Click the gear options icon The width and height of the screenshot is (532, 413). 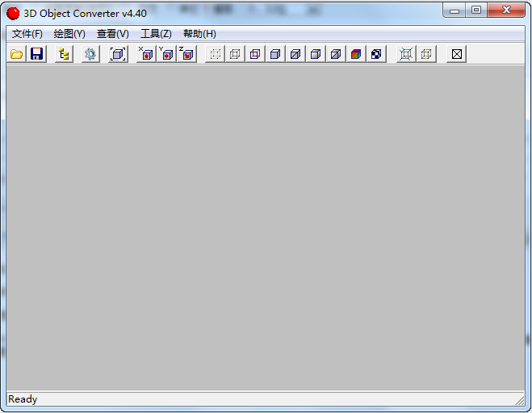(x=90, y=54)
